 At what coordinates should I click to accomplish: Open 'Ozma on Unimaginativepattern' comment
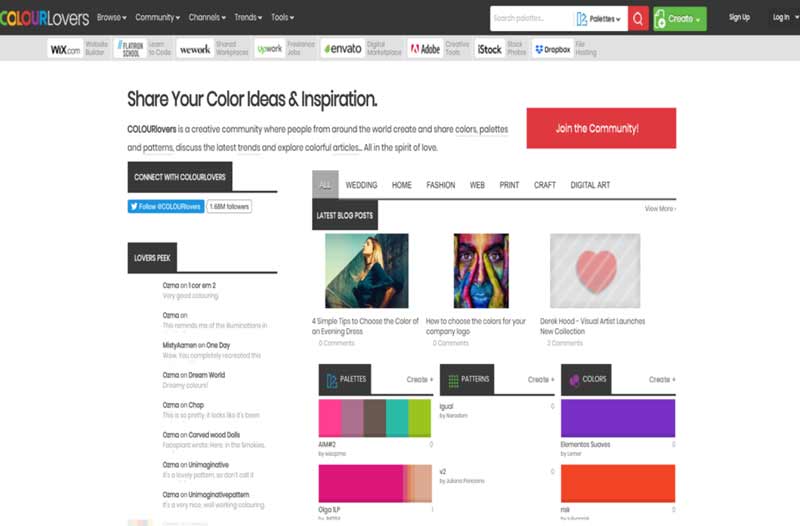pyautogui.click(x=206, y=495)
